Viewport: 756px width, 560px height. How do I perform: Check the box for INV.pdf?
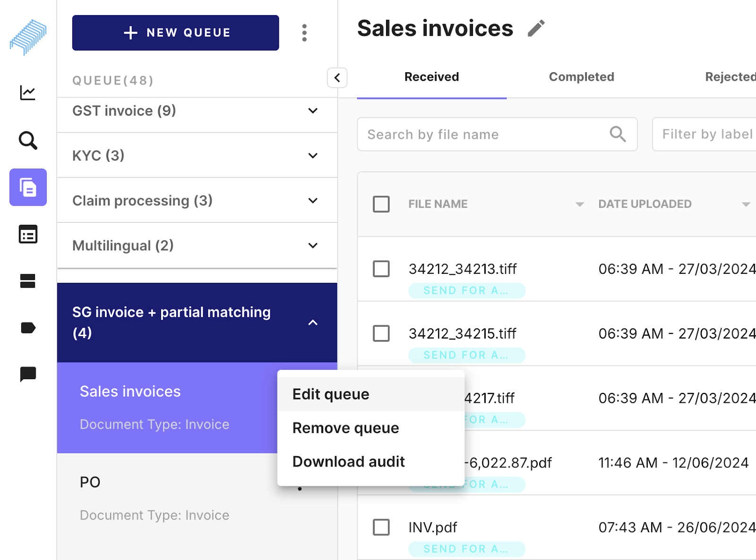381,527
